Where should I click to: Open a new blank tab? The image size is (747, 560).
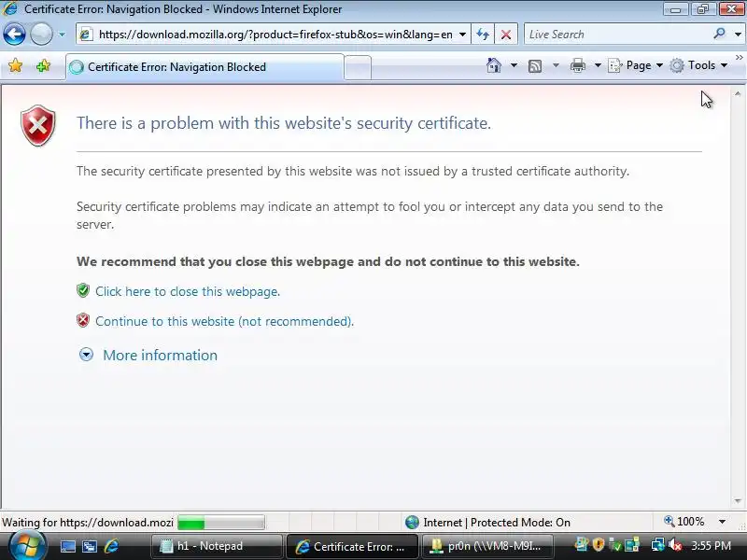tap(358, 67)
